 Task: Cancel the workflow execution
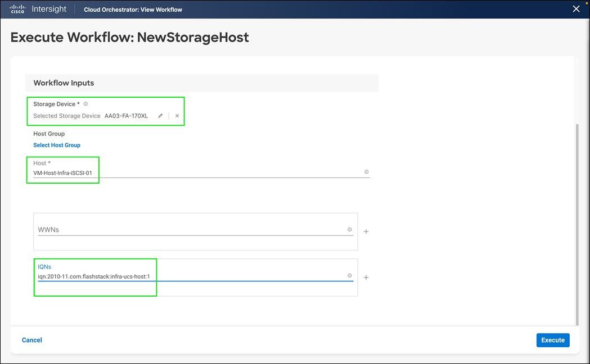[31, 340]
